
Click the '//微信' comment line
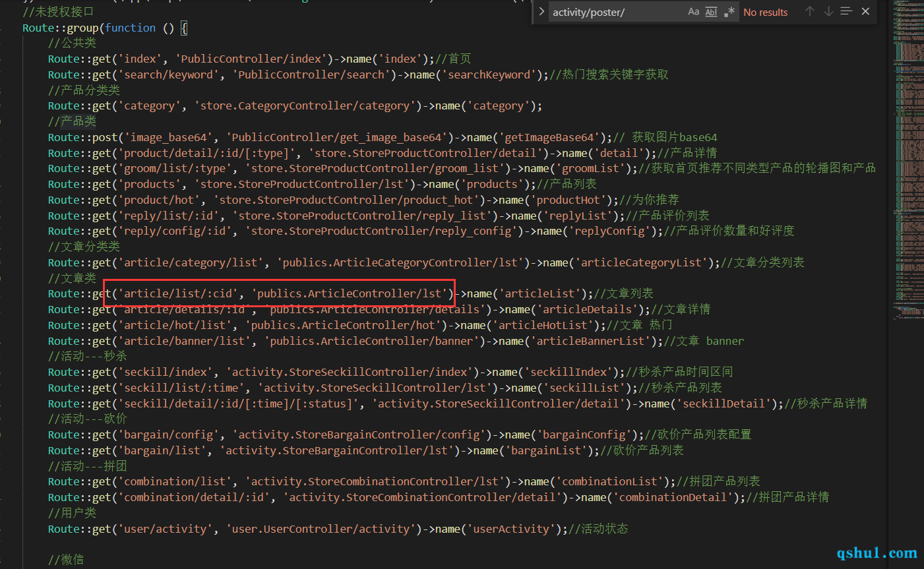pyautogui.click(x=66, y=560)
